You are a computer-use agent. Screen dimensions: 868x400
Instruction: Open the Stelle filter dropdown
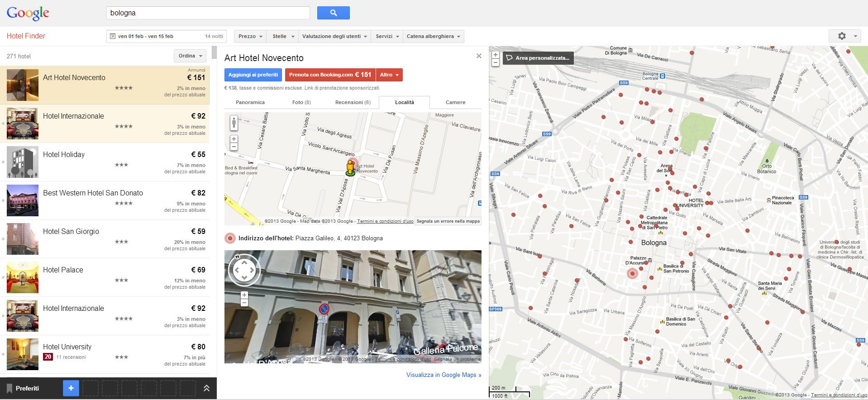tap(283, 36)
